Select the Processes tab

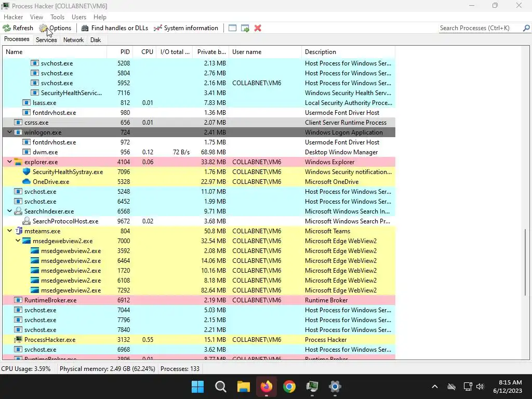tap(17, 39)
